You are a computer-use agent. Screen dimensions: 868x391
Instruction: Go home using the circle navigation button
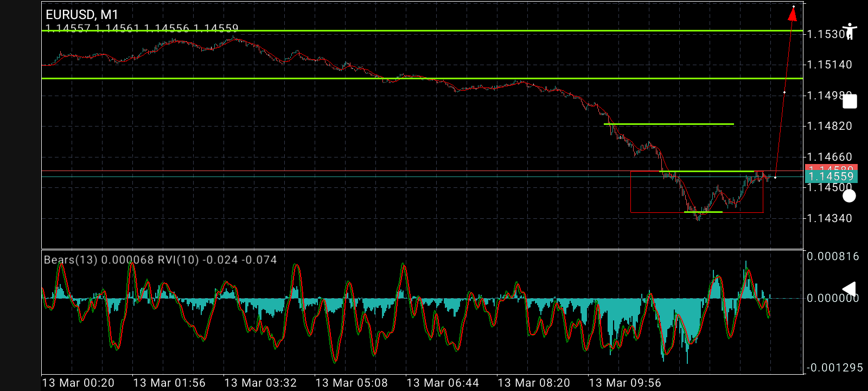point(849,196)
